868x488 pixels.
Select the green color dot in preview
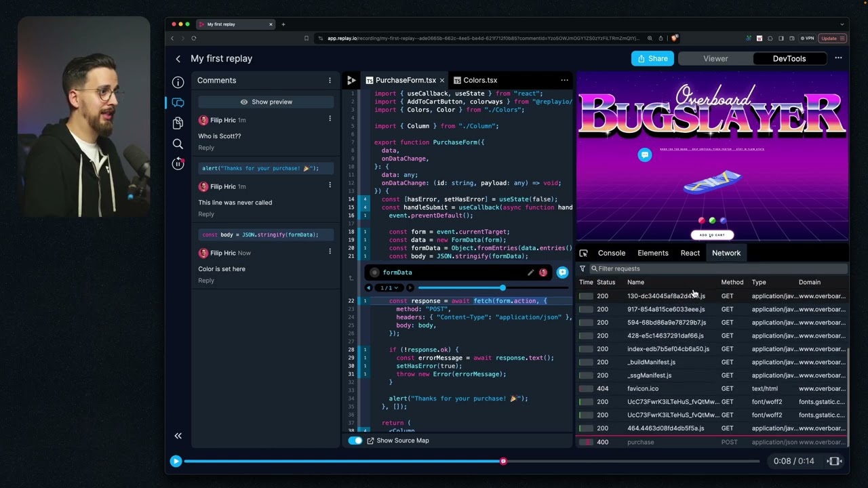[x=712, y=220]
